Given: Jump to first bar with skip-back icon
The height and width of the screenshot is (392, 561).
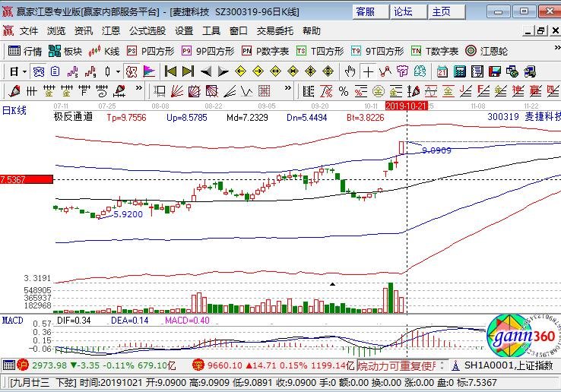Looking at the screenshot, I should click(170, 72).
